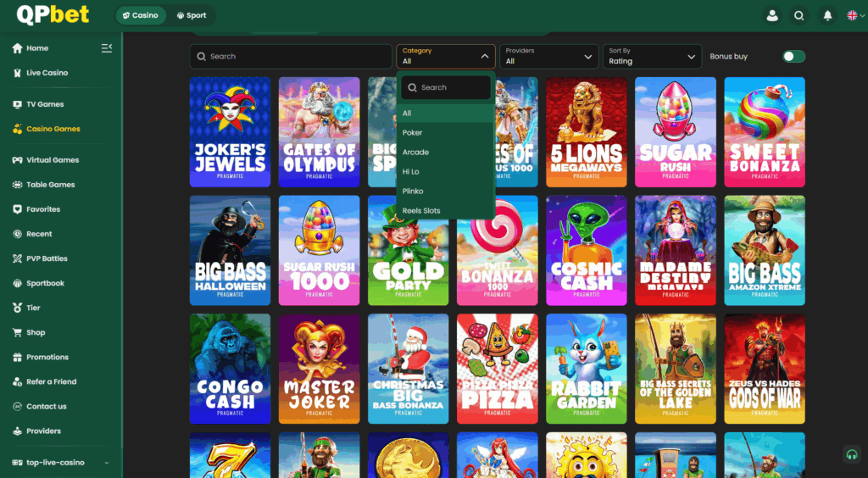Open the Rabbit Garden game
This screenshot has height=478, width=868.
(x=587, y=369)
